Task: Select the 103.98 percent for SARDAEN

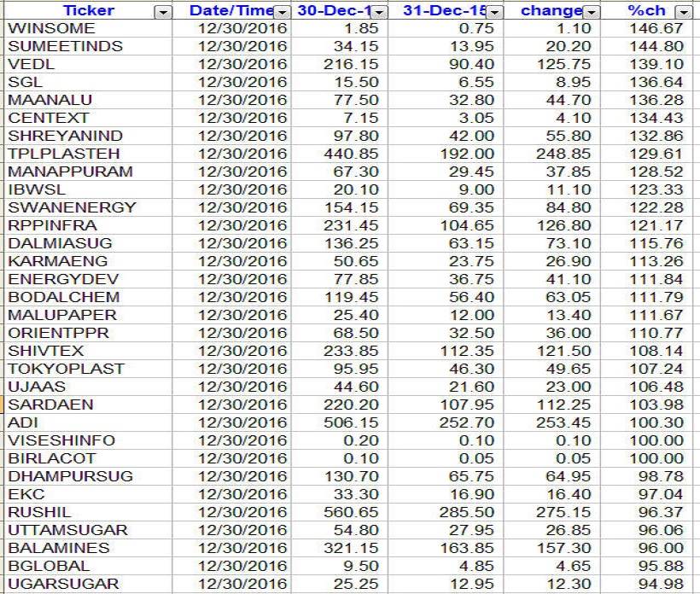Action: pos(656,405)
